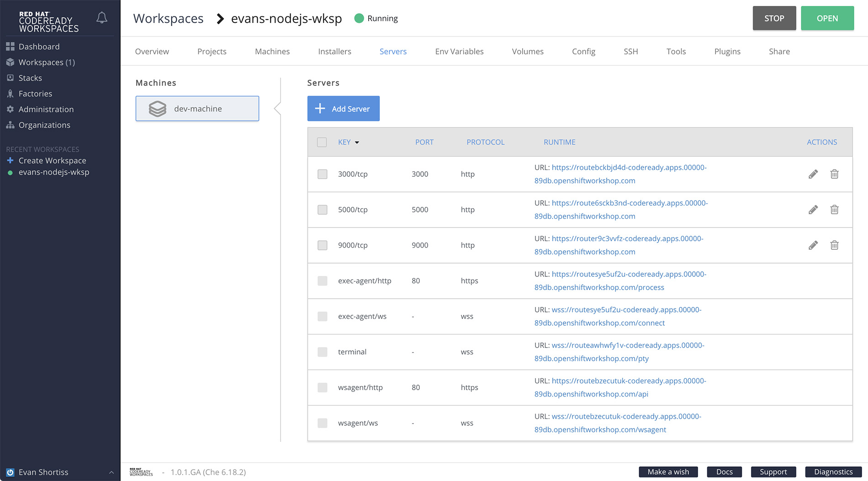Open the terminal wss URL link

point(619,352)
